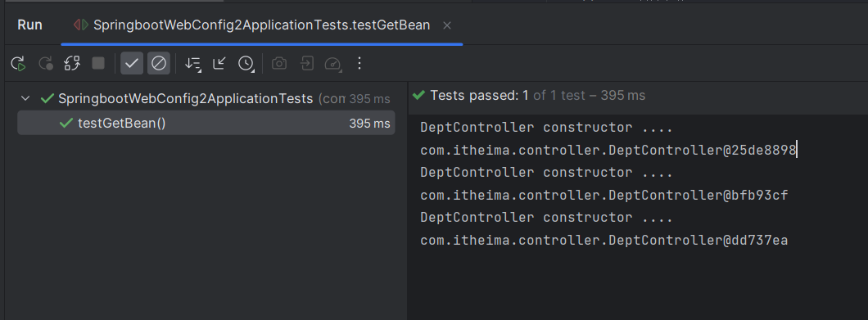
Task: Switch to SpringbootWebConfig2ApplicationTests.testGetBean tab
Action: coord(261,25)
